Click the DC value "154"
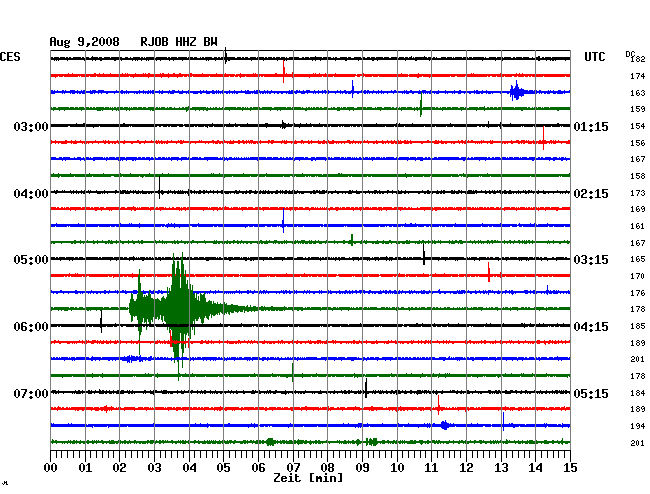The height and width of the screenshot is (494, 650). tap(638, 126)
